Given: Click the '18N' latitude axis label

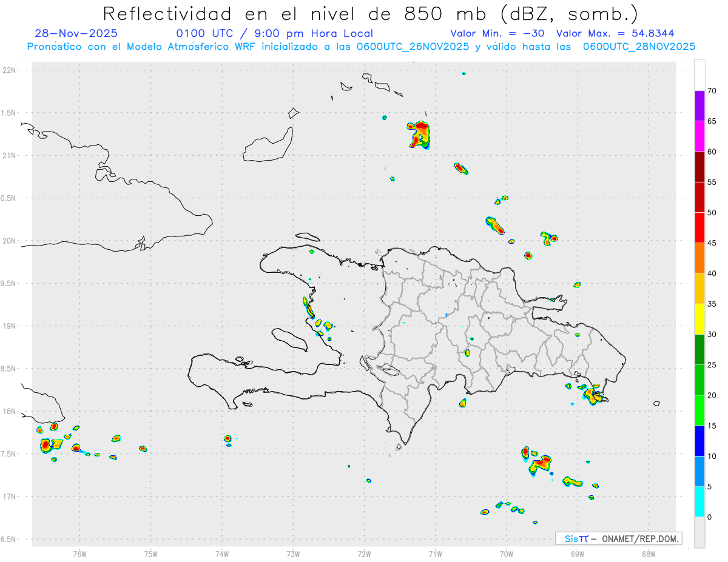Looking at the screenshot, I should coord(10,411).
